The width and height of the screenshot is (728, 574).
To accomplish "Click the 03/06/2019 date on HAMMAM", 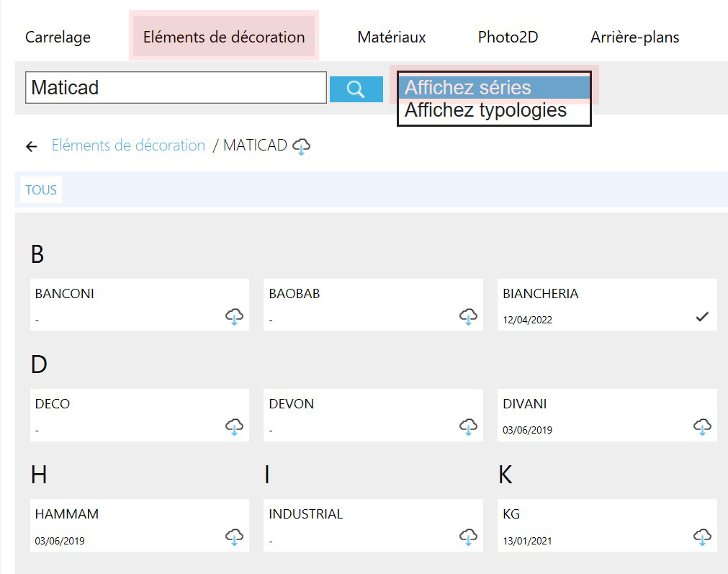I will click(60, 541).
